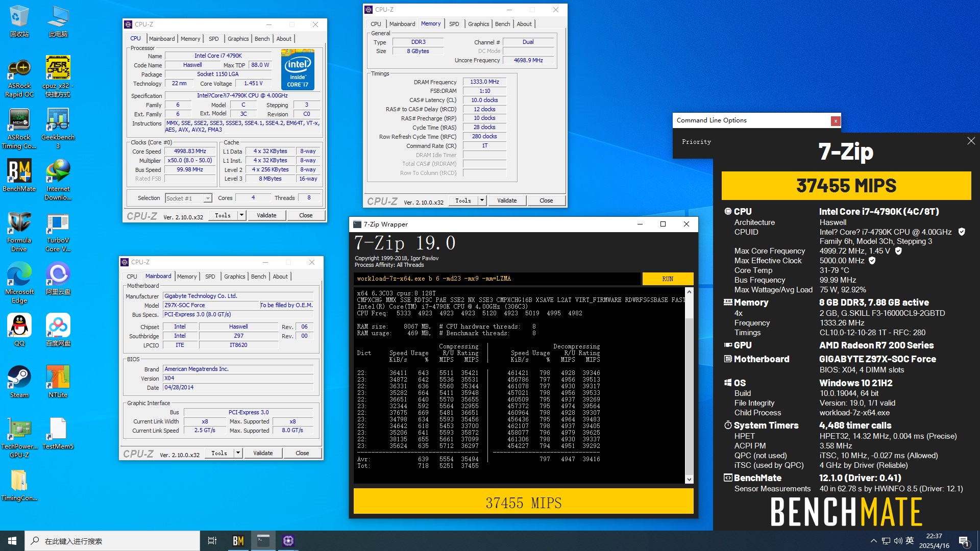Launch Microsoft Edge from desktop
The height and width of the screenshot is (551, 980).
point(19,283)
